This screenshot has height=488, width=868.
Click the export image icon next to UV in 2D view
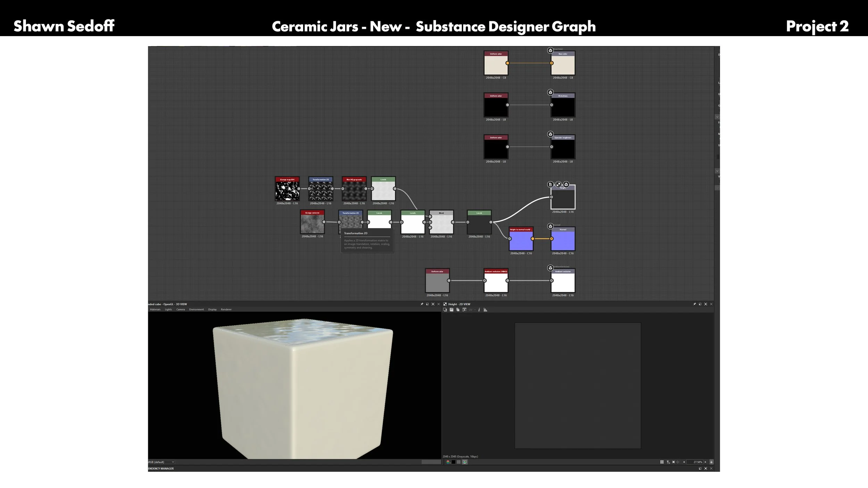(x=465, y=310)
